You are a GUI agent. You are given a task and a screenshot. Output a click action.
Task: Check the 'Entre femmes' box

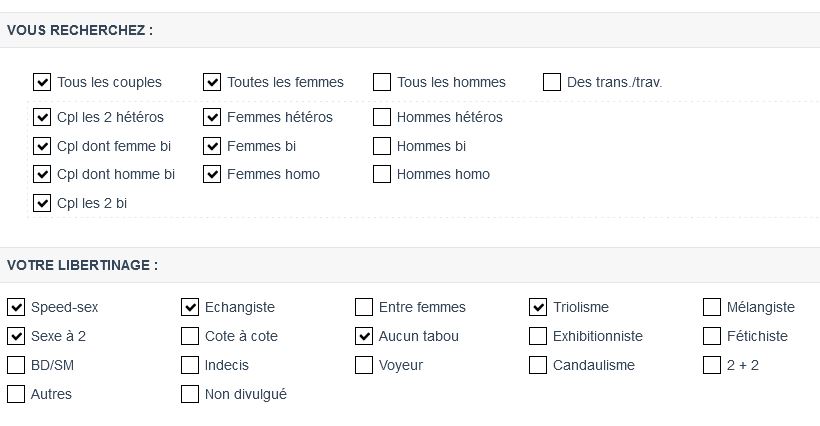tap(364, 307)
